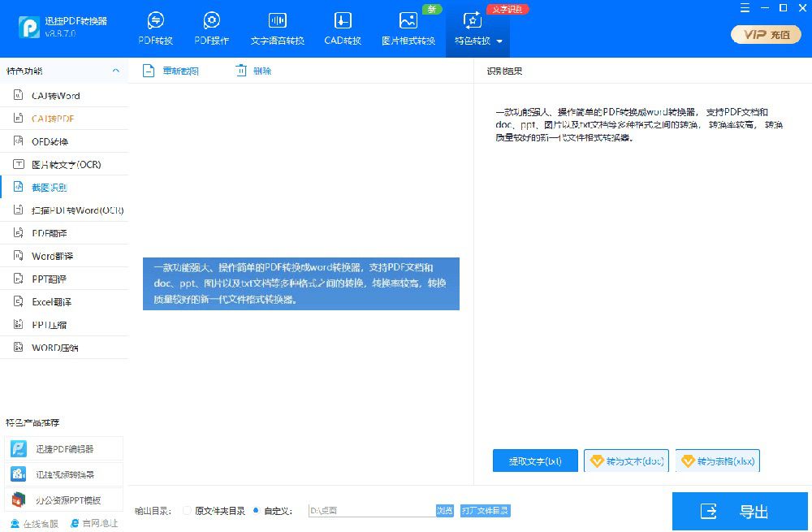The width and height of the screenshot is (812, 532).
Task: Expand the 特色转换 dropdown arrow
Action: pos(499,41)
